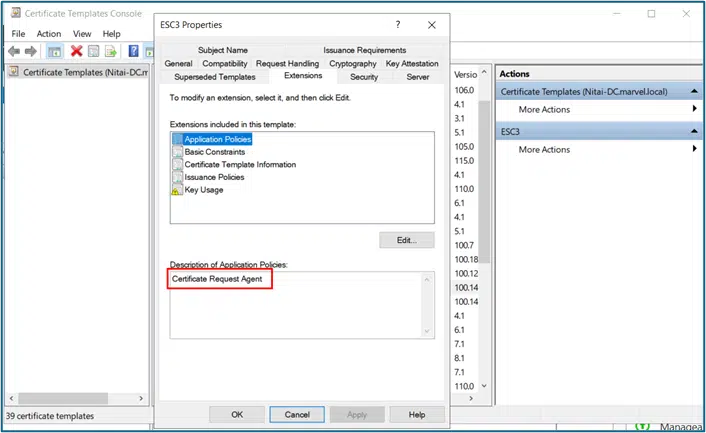Screen dimensions: 706x433
Task: Select Certificate Templates node in console tree
Action: point(78,72)
